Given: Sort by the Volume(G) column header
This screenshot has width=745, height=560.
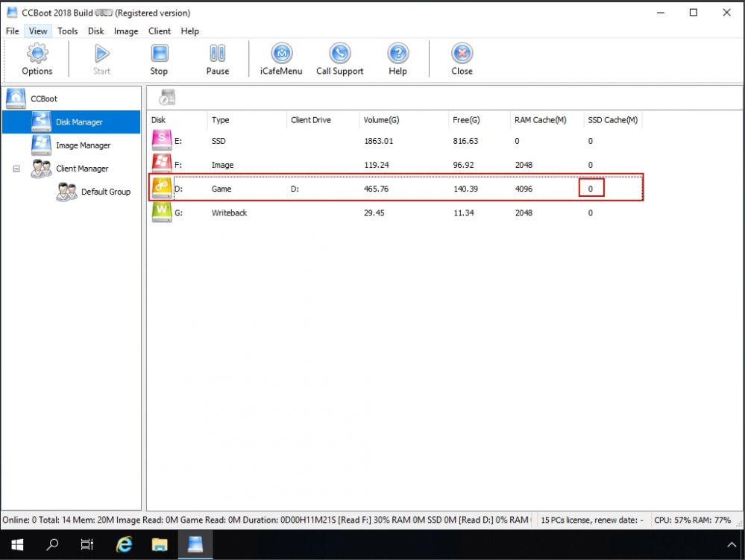Looking at the screenshot, I should point(404,120).
